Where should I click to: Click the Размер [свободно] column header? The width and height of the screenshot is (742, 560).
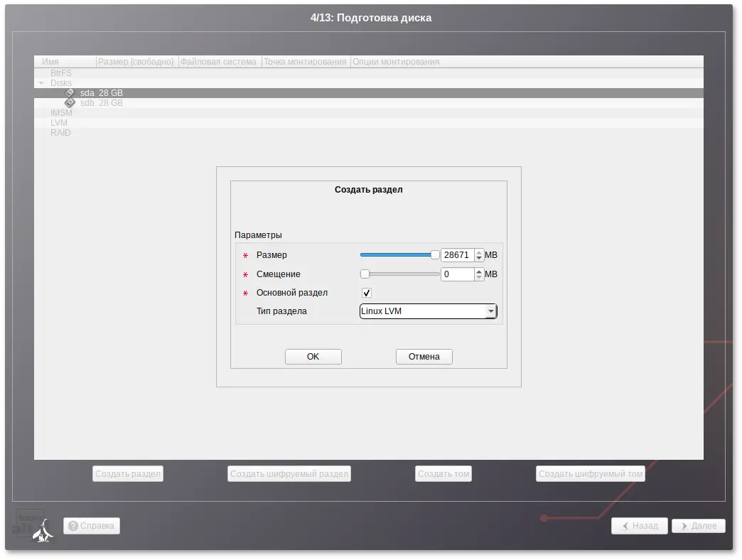(137, 62)
